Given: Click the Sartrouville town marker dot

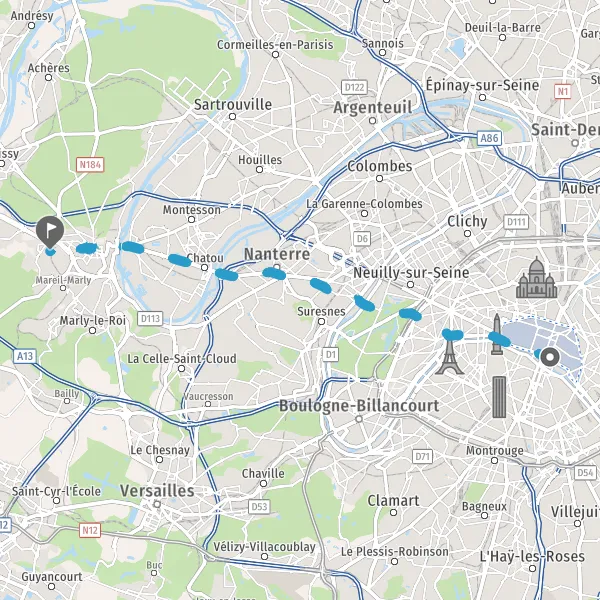Looking at the screenshot, I should 232,116.
